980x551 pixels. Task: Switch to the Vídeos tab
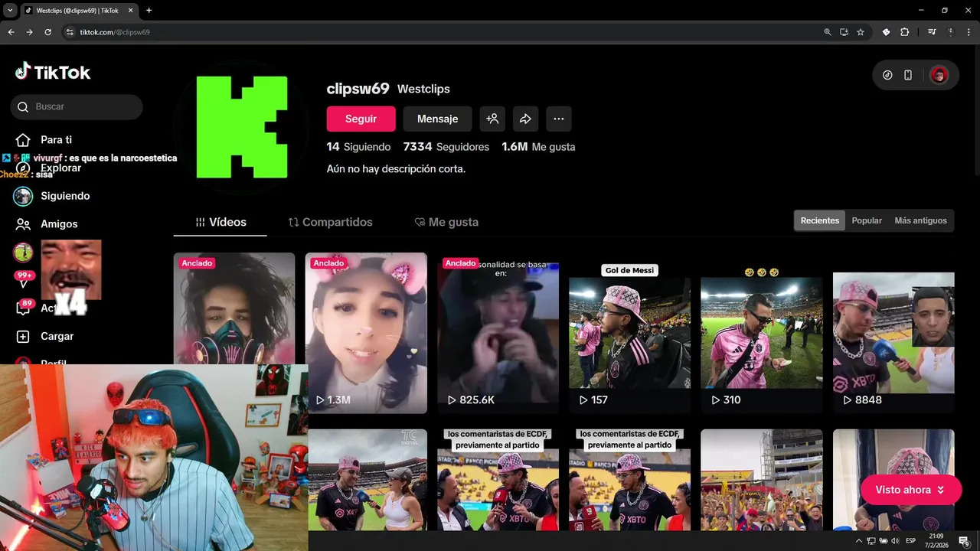220,222
